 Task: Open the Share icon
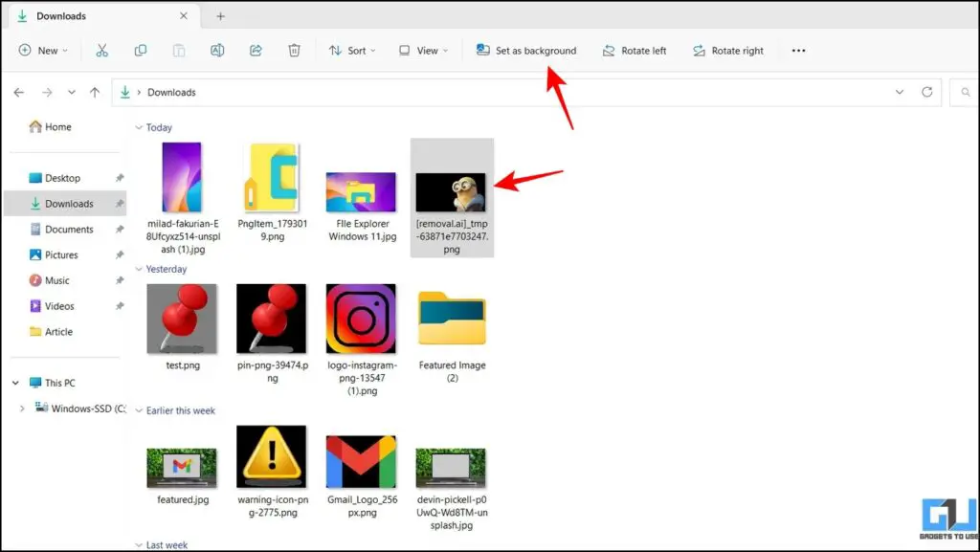point(256,50)
